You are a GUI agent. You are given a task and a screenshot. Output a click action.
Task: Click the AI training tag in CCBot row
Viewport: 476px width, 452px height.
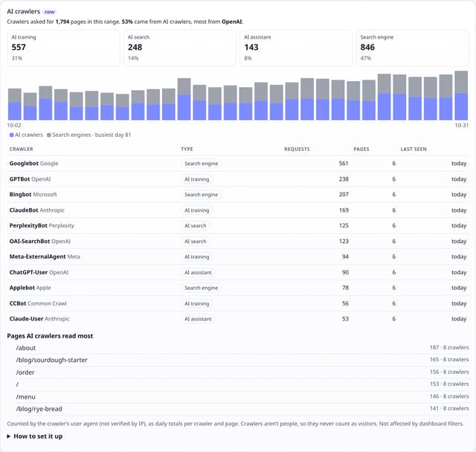point(197,303)
